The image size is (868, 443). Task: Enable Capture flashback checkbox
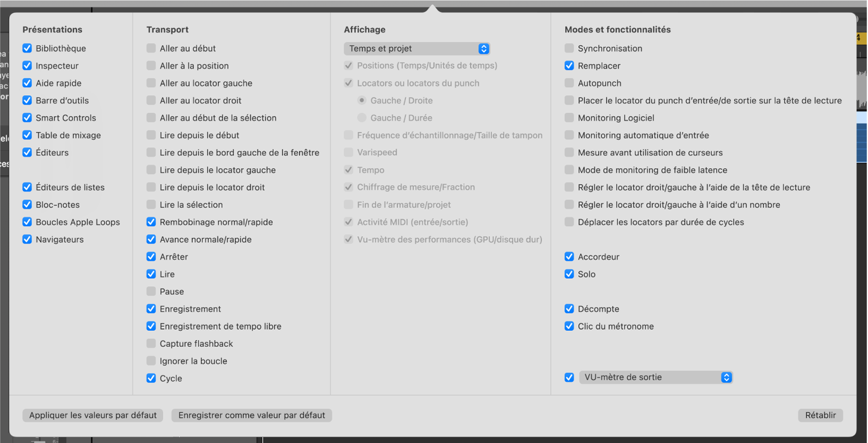(151, 344)
